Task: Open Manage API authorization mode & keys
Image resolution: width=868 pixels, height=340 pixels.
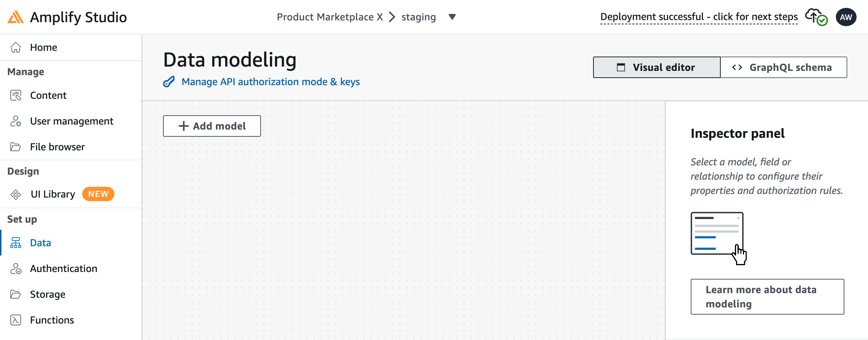Action: coord(270,82)
